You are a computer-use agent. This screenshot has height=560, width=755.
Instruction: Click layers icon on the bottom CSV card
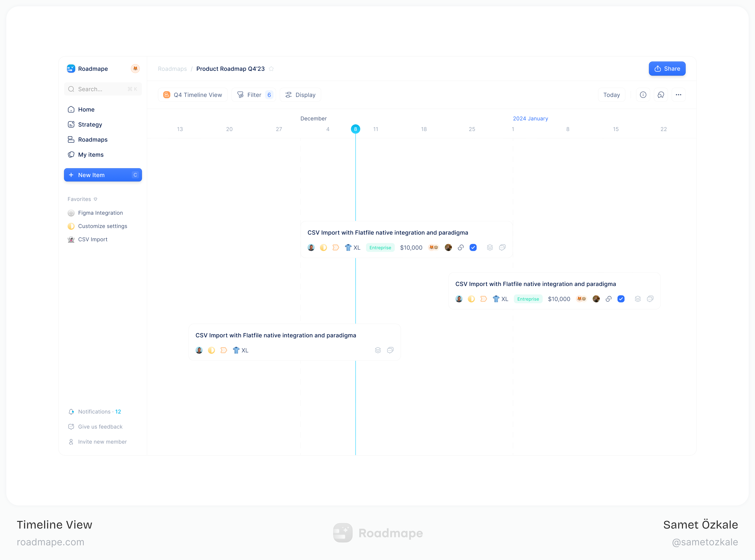pyautogui.click(x=378, y=350)
